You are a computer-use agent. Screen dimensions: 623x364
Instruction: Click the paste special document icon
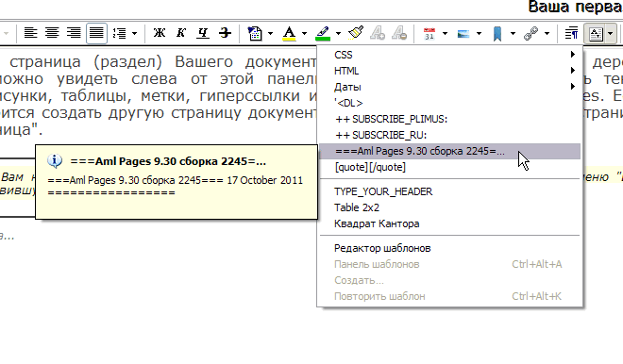pyautogui.click(x=255, y=33)
